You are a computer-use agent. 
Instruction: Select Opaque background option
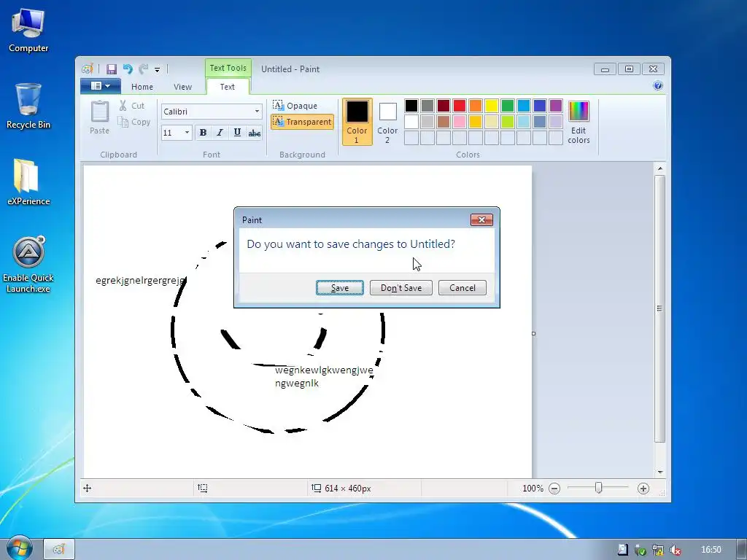point(295,105)
